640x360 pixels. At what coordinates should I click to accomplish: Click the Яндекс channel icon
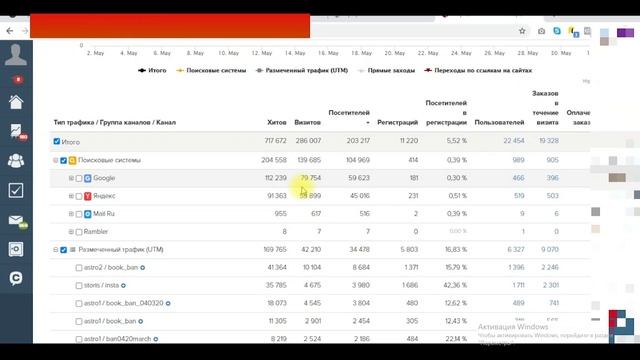tap(87, 196)
